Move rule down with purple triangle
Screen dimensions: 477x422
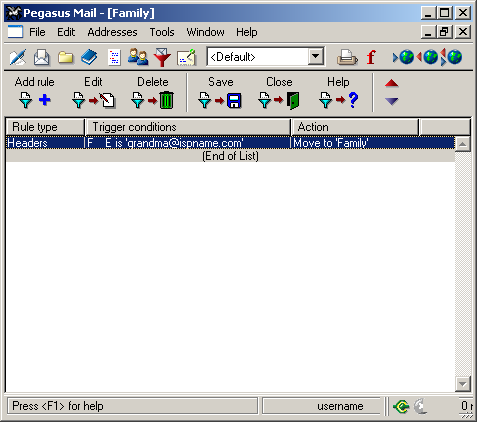tap(392, 101)
